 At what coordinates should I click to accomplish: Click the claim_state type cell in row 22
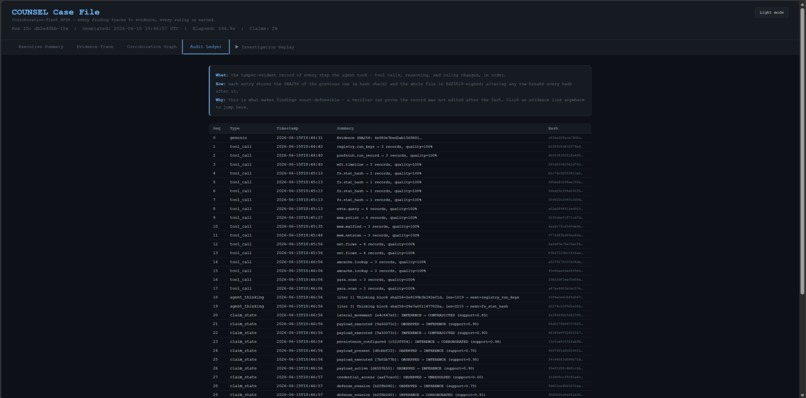243,333
